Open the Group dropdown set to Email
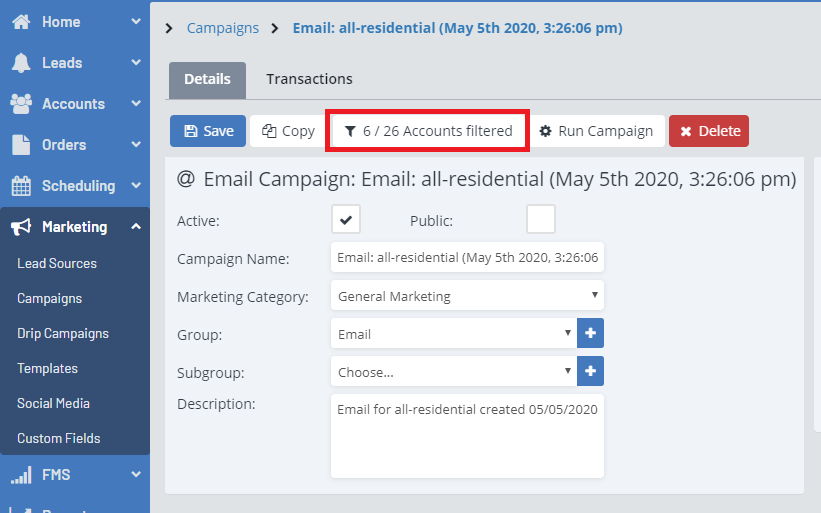 tap(453, 334)
